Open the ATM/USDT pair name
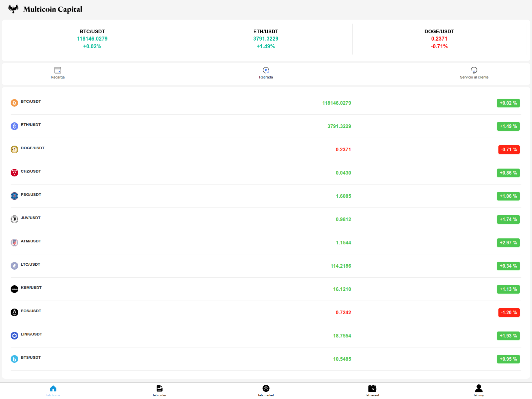Screen dimensions: 532x399 [x=31, y=241]
